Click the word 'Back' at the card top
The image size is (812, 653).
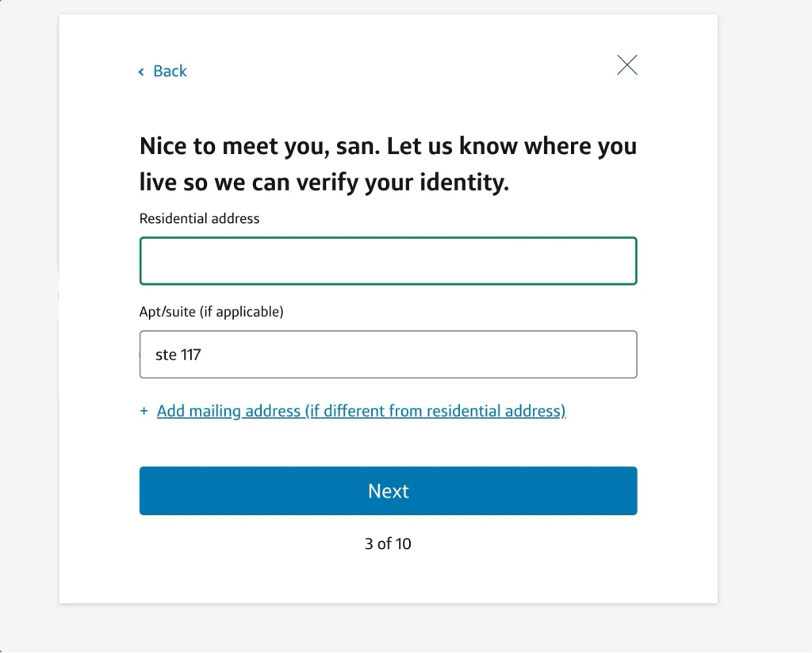(170, 71)
